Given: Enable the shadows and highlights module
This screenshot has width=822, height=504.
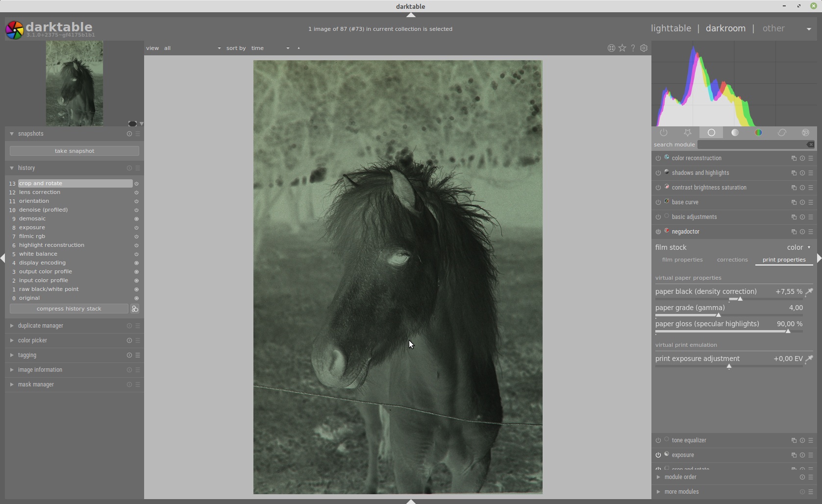Looking at the screenshot, I should click(658, 173).
